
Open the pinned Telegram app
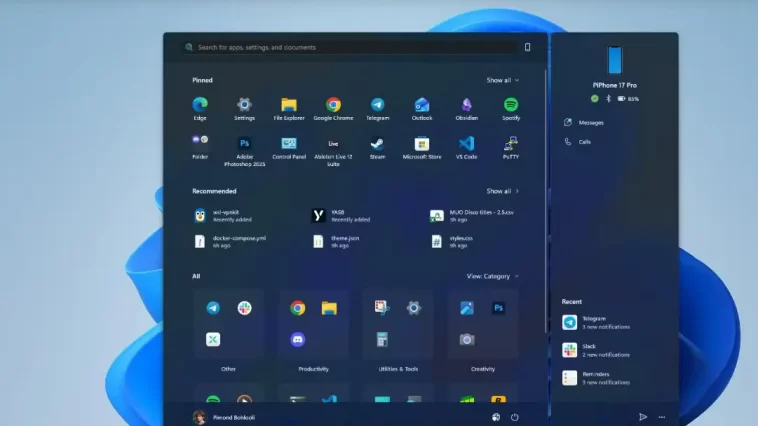pos(378,108)
